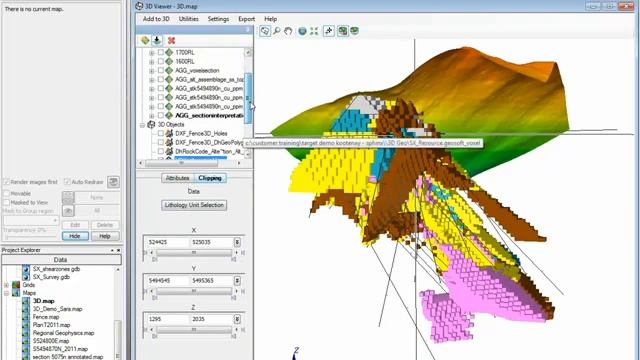This screenshot has height=360, width=640.
Task: Enable the AGG_voxelsection checkbox
Action: 161,71
